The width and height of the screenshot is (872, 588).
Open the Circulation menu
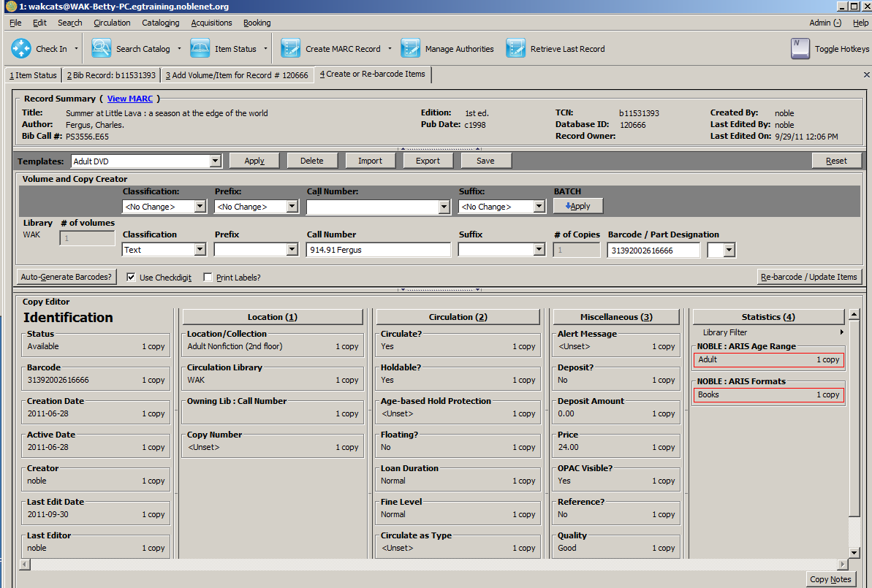pyautogui.click(x=112, y=23)
